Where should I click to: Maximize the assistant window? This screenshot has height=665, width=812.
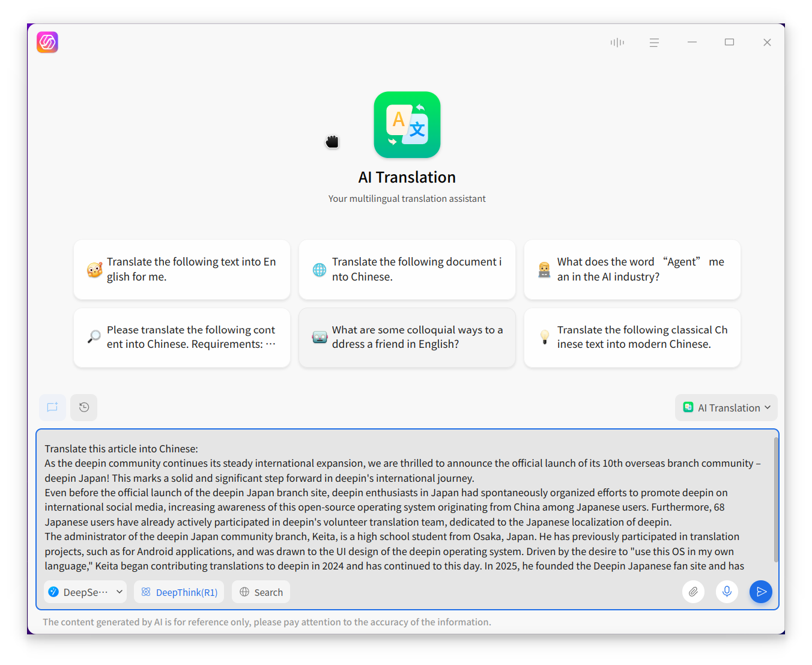pos(729,42)
